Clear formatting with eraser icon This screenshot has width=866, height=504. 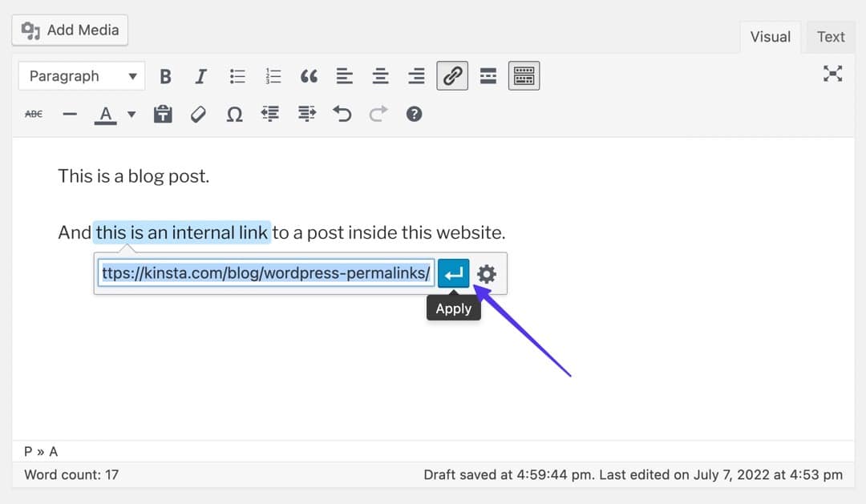pyautogui.click(x=198, y=115)
